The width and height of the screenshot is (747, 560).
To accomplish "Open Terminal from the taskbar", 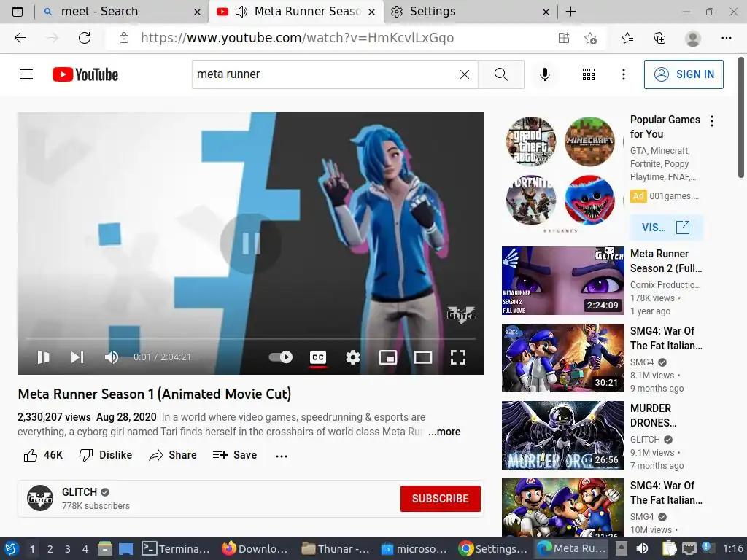I will pyautogui.click(x=177, y=549).
